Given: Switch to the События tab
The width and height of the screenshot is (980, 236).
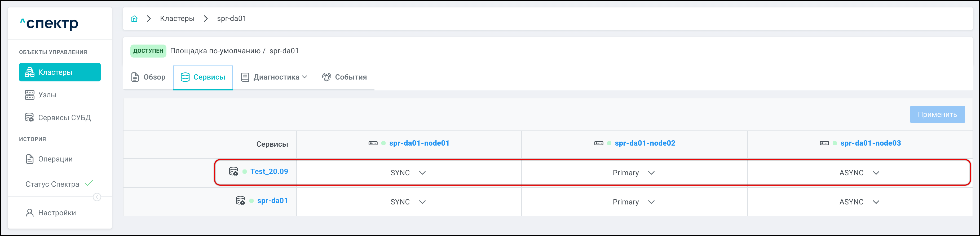Looking at the screenshot, I should pos(344,77).
